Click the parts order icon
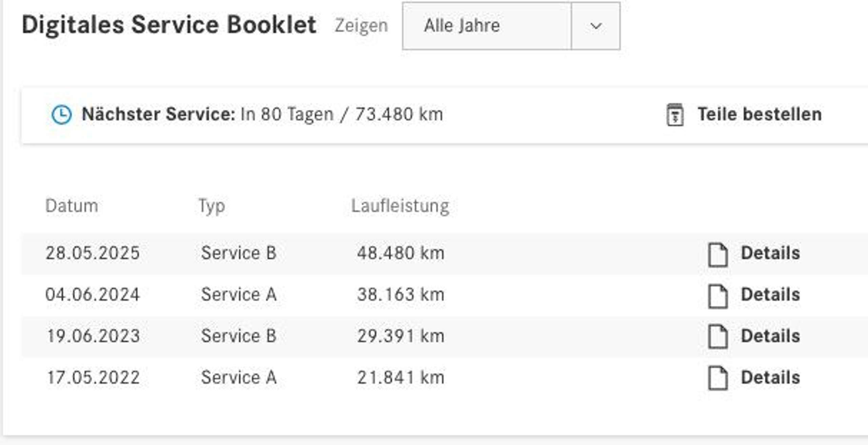868x445 pixels. click(x=675, y=115)
